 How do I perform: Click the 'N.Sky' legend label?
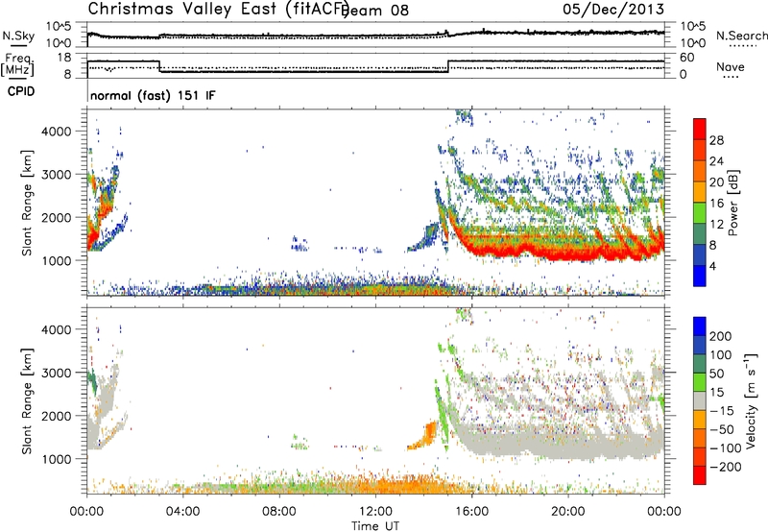(x=18, y=36)
